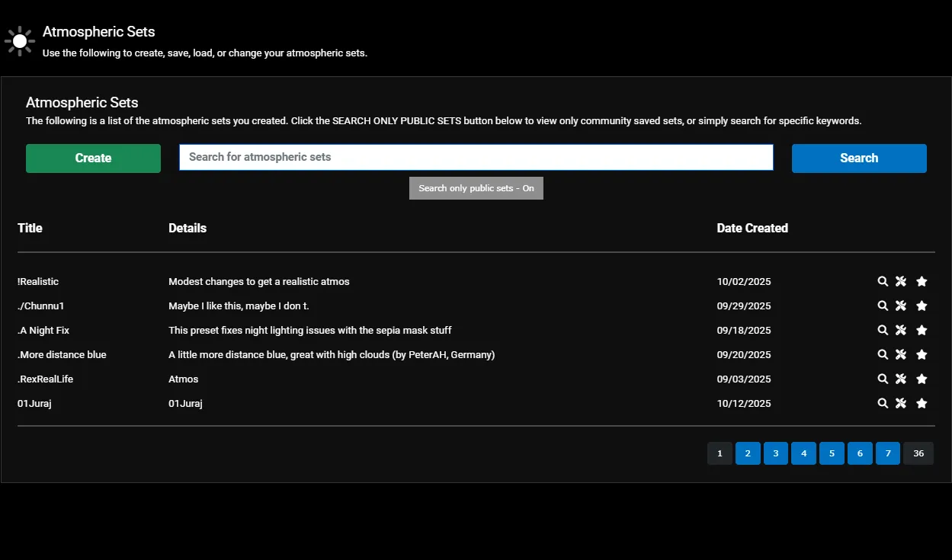Jump to last page 36

(918, 453)
